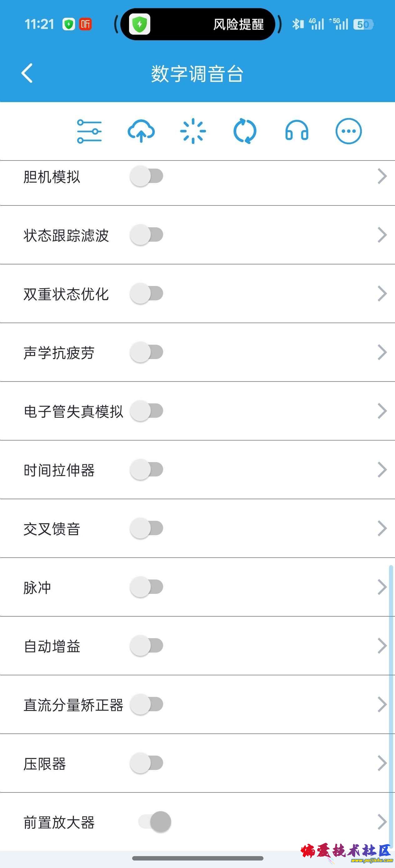Tap the 电子管失真模拟 label
Viewport: 395px width, 868px height.
[73, 412]
